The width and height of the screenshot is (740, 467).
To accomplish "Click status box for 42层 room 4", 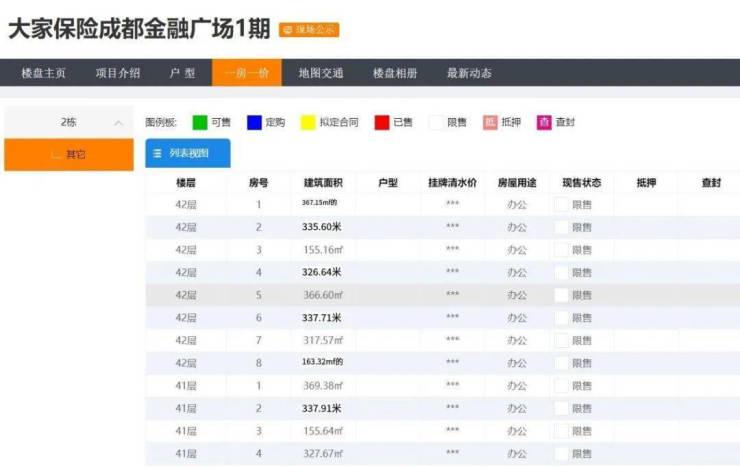I will coord(561,272).
